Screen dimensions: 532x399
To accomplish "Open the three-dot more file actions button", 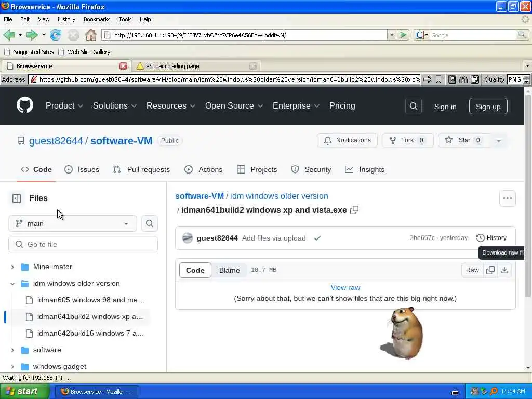I will click(x=508, y=198).
